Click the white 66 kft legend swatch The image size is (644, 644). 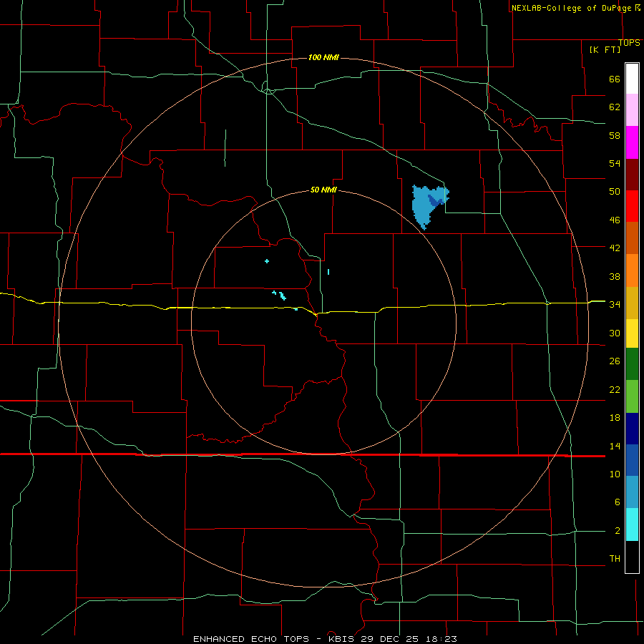632,79
